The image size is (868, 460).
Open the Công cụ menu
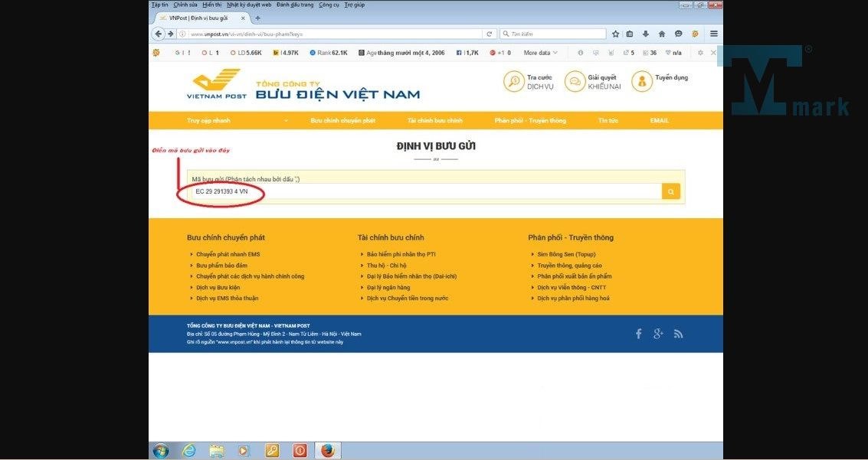click(329, 5)
